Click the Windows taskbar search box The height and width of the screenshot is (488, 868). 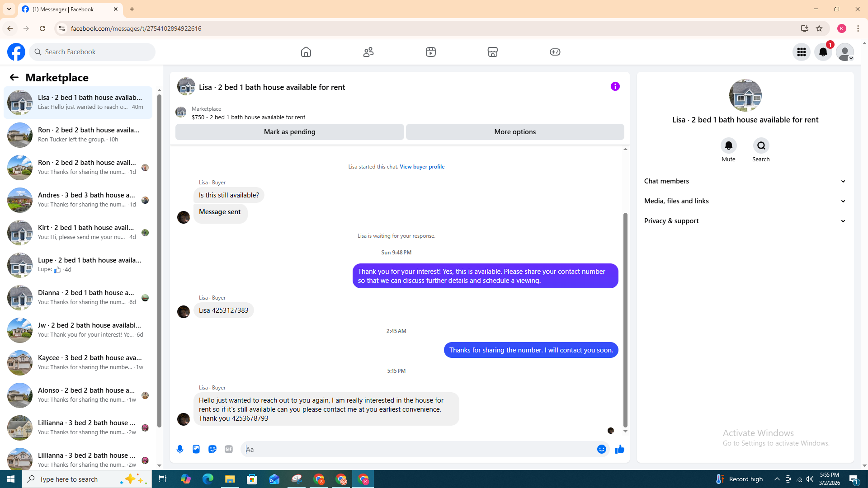(x=87, y=479)
